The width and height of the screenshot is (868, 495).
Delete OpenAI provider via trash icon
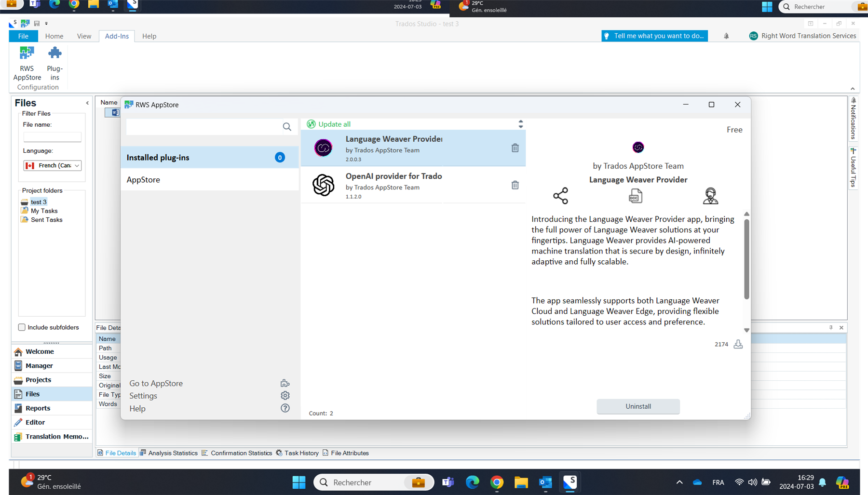[x=515, y=185]
